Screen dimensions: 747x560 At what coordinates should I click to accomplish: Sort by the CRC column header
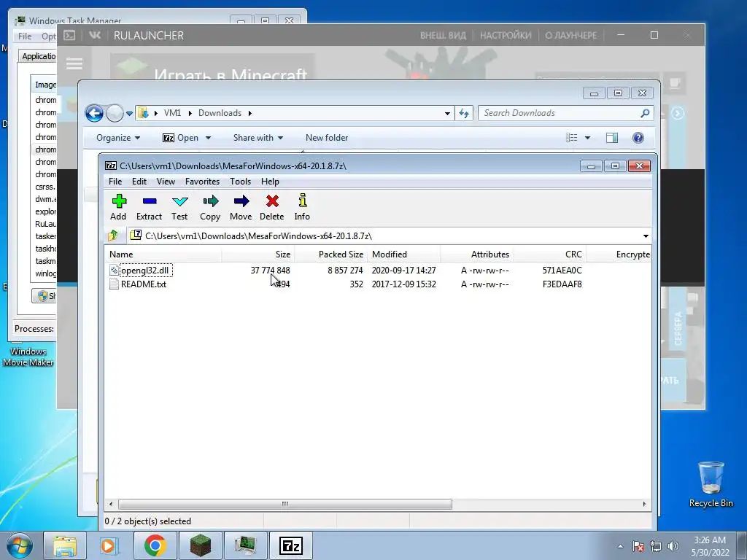coord(550,254)
